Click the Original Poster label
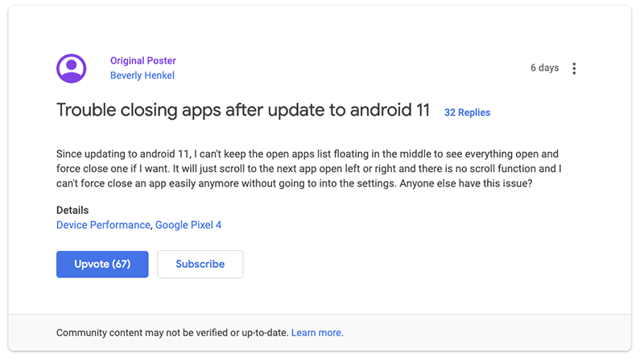644x361 pixels. (x=143, y=61)
